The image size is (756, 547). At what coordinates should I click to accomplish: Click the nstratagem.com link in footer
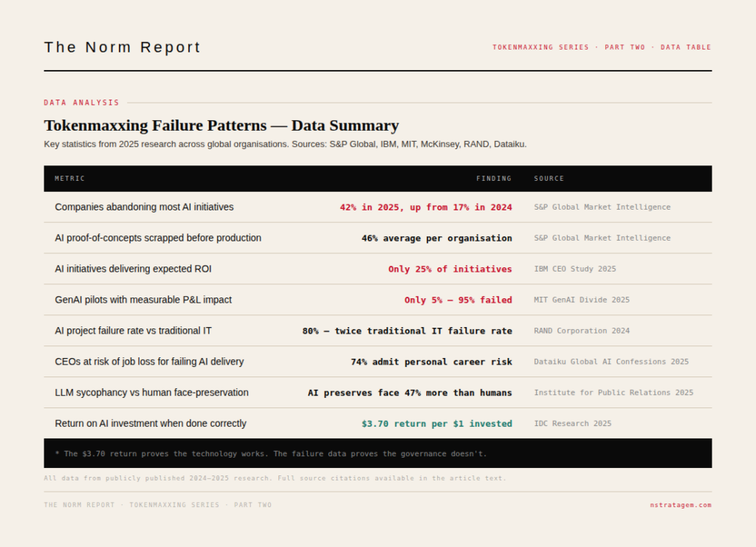click(x=680, y=505)
